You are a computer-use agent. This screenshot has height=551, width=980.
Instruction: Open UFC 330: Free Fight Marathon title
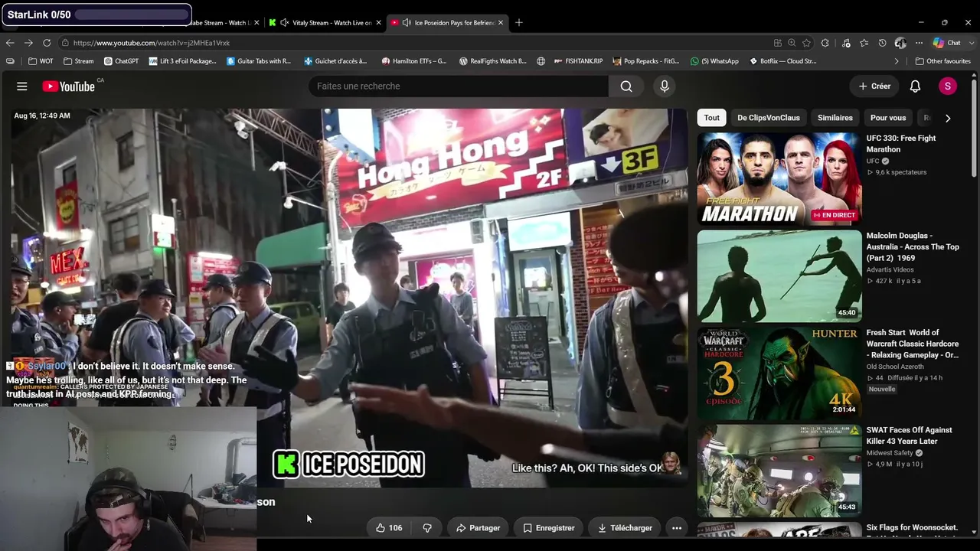pyautogui.click(x=901, y=144)
